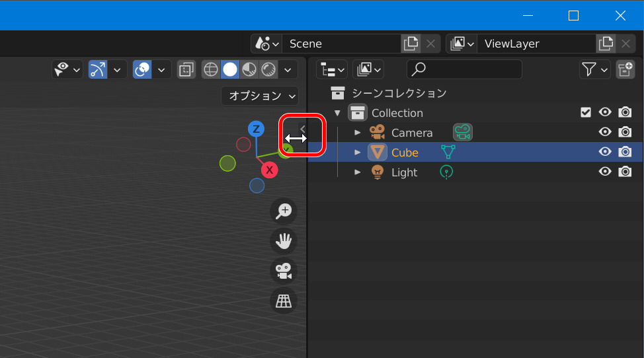Click the Z axis on navigation gizmo
The width and height of the screenshot is (644, 358).
256,129
